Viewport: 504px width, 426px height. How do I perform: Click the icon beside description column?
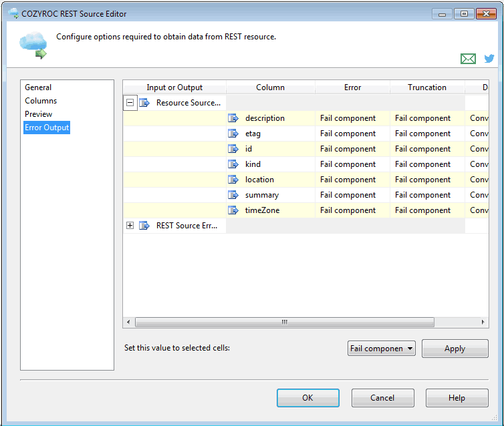click(233, 118)
